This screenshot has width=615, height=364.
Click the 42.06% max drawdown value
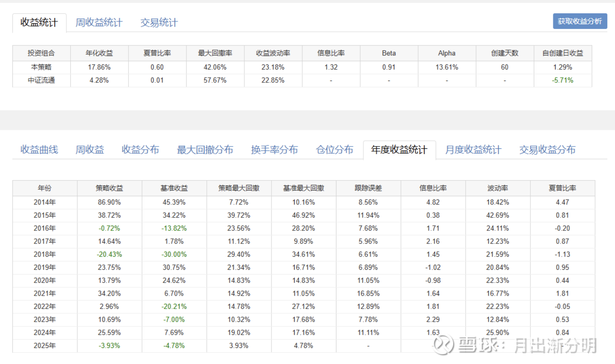[x=215, y=67]
